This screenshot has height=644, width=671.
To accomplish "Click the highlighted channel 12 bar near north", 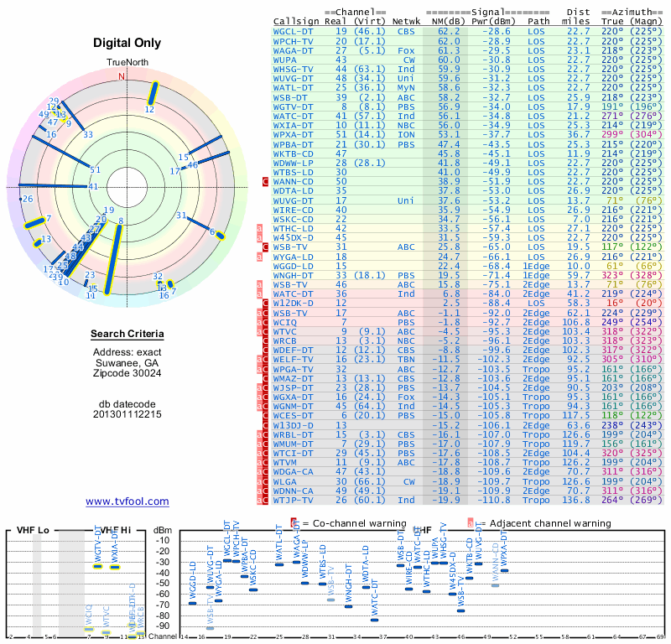I will tap(153, 93).
